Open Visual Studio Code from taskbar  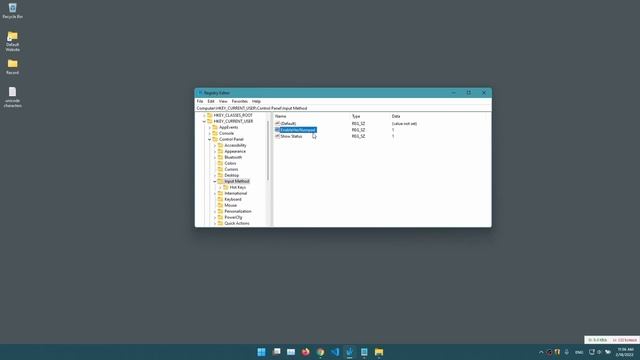coord(335,352)
